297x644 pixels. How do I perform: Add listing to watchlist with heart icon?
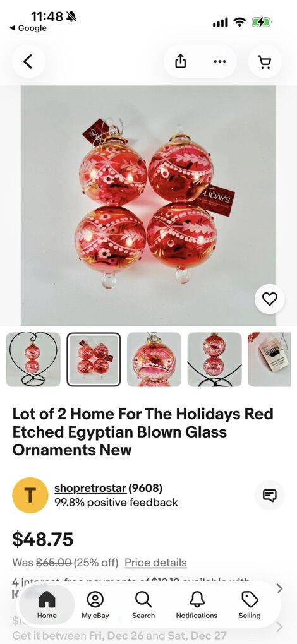269,299
